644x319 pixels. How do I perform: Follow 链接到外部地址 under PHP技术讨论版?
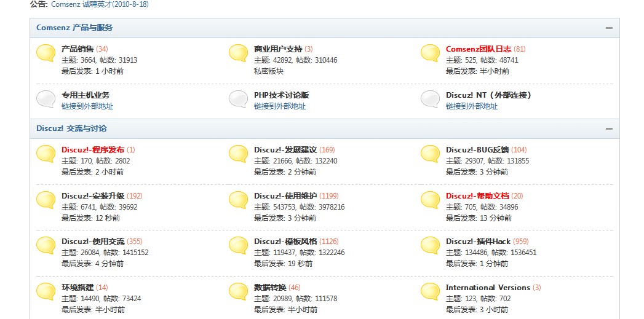[280, 106]
